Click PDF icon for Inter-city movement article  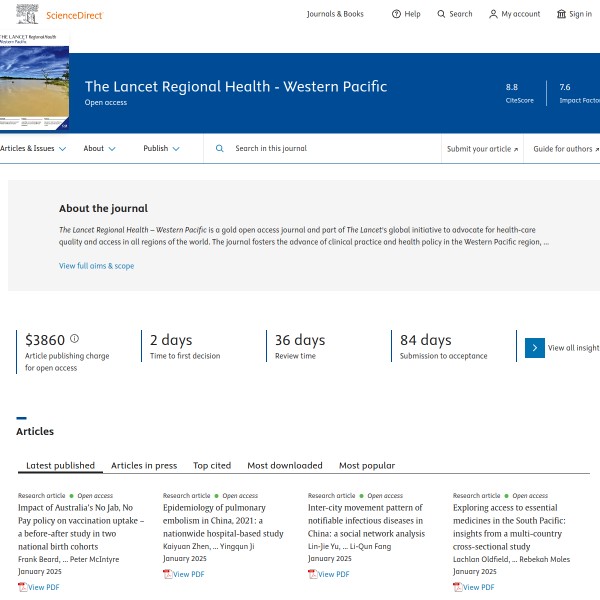pyautogui.click(x=313, y=574)
